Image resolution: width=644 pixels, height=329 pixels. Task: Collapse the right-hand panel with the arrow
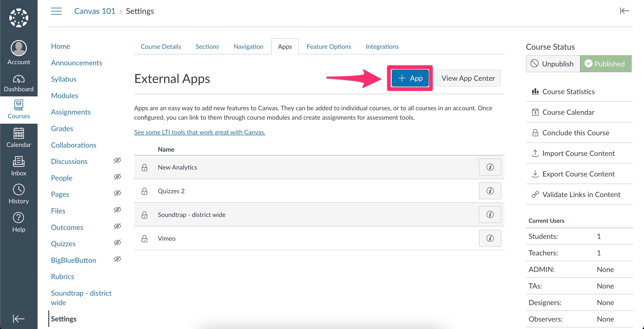(624, 11)
